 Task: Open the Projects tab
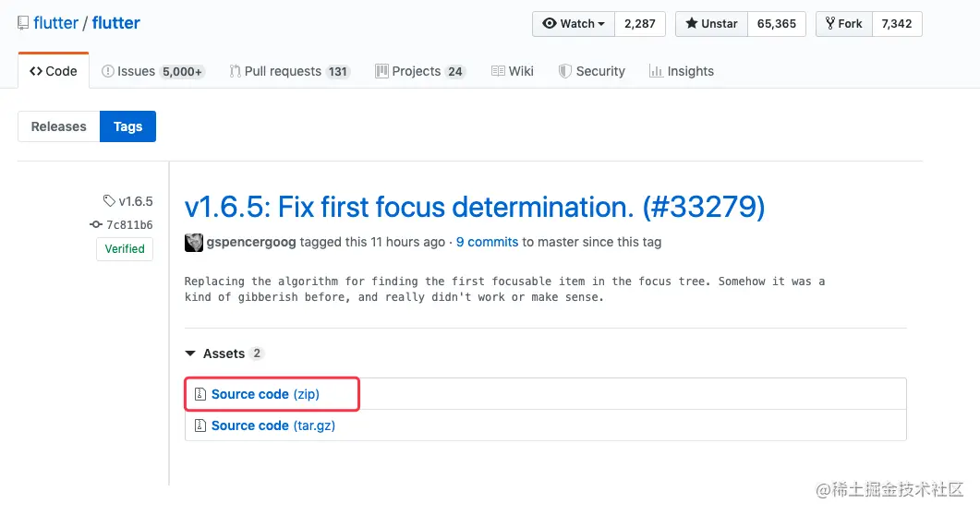(420, 71)
